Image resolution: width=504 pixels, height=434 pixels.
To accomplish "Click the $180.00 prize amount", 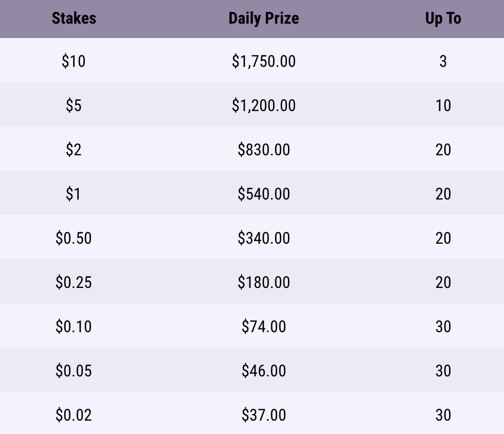I will 263,282.
